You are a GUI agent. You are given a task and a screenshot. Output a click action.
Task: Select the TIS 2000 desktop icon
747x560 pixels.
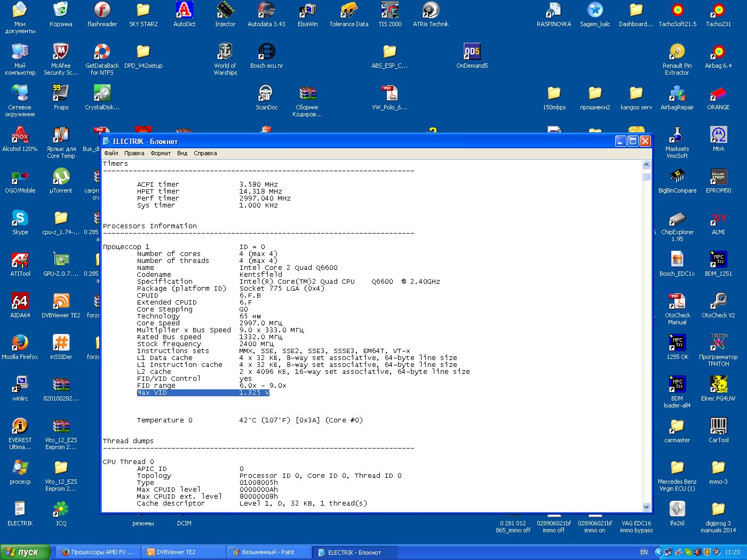(390, 14)
